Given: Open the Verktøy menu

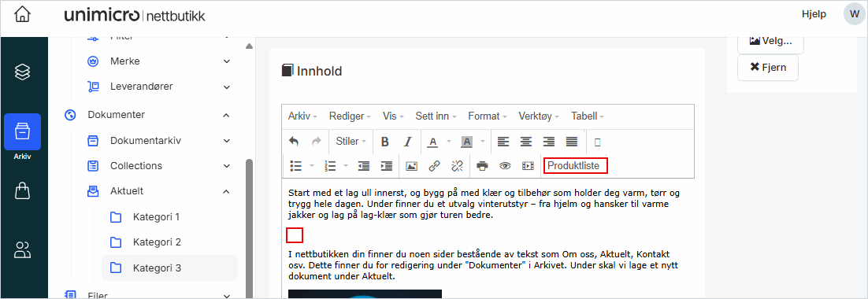Looking at the screenshot, I should (539, 116).
